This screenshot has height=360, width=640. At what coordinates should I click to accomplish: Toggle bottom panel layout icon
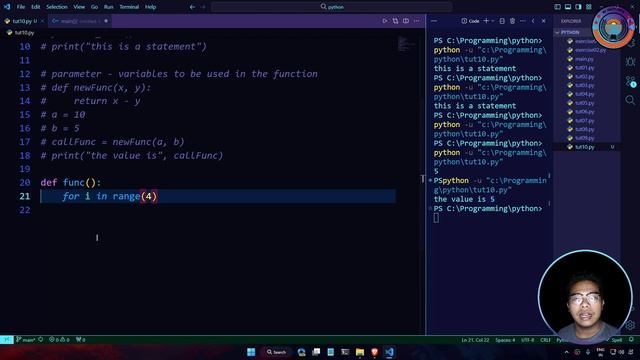click(568, 7)
